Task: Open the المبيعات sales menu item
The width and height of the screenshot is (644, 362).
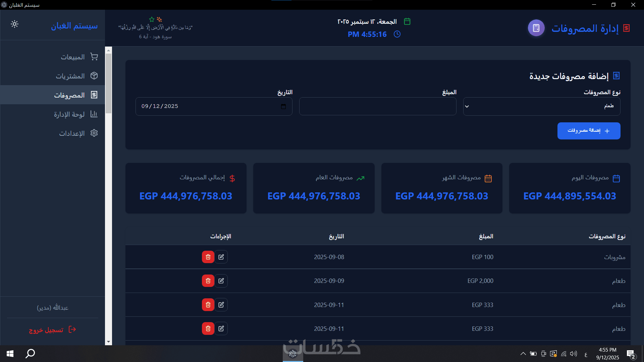Action: pos(73,57)
